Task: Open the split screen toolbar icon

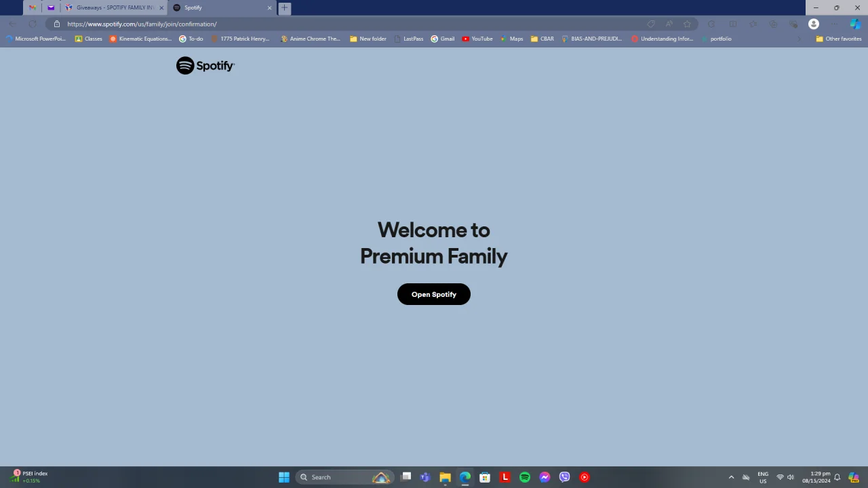Action: pyautogui.click(x=733, y=24)
